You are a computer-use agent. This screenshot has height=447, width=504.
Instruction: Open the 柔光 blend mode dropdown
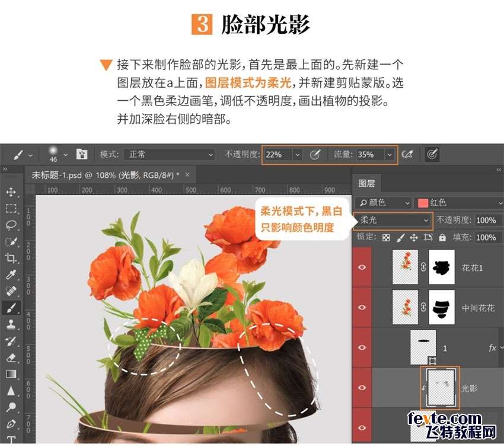393,220
